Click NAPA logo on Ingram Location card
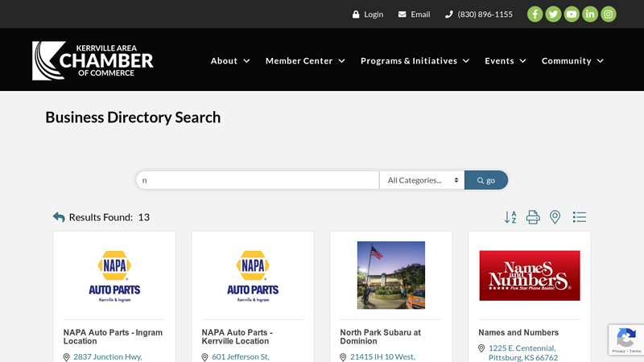Screen dimensions: 644x362 click(x=114, y=276)
